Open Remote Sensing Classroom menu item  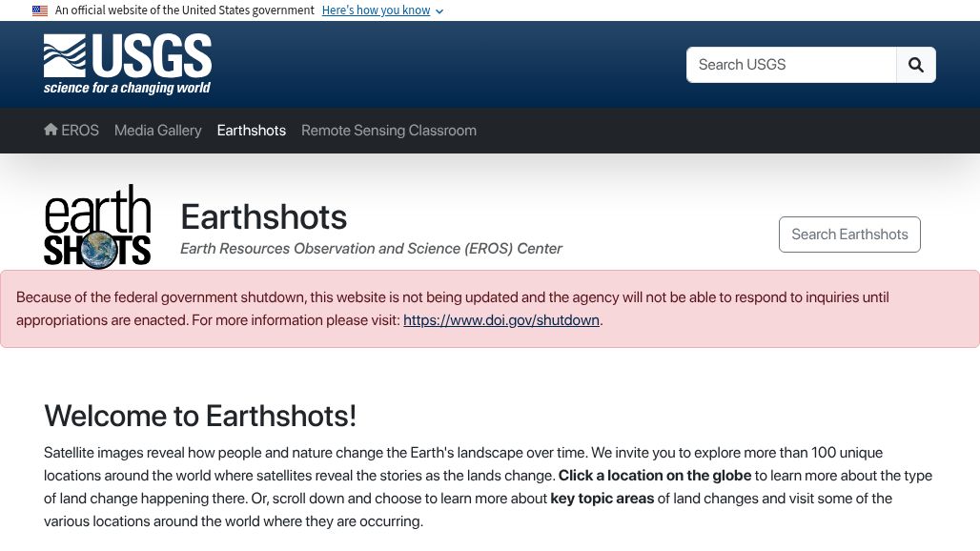[x=389, y=131]
